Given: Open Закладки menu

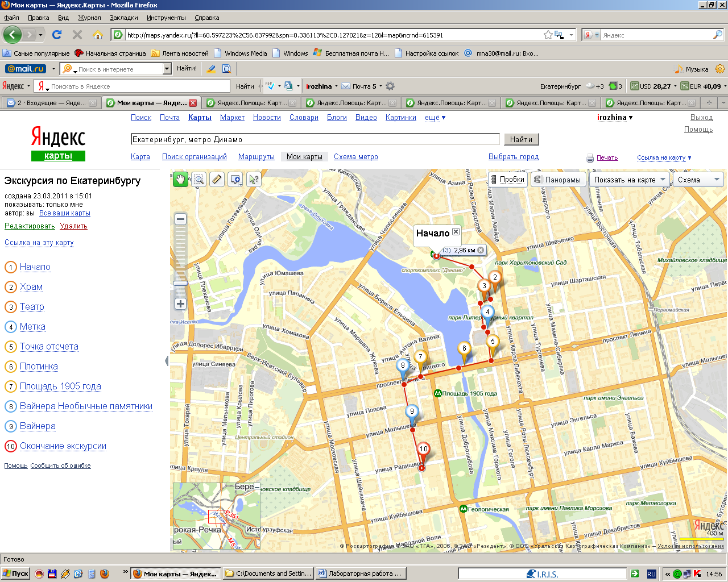Looking at the screenshot, I should 124,18.
